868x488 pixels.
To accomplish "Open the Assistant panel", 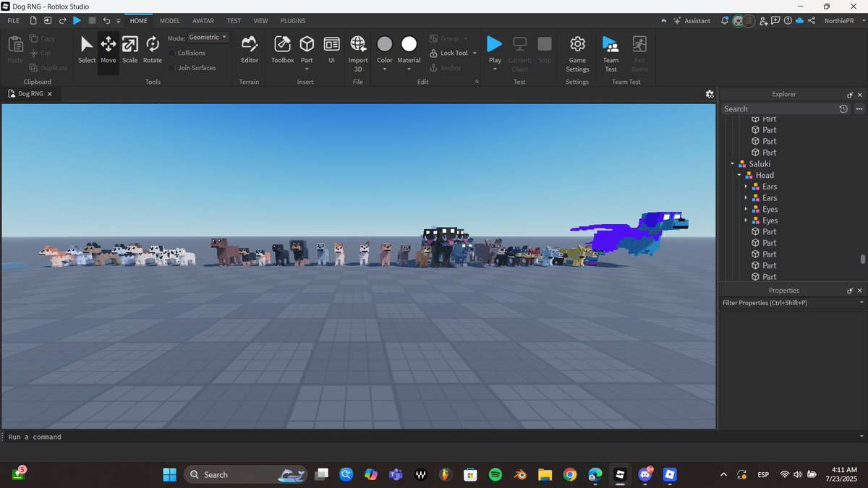I will tap(692, 21).
